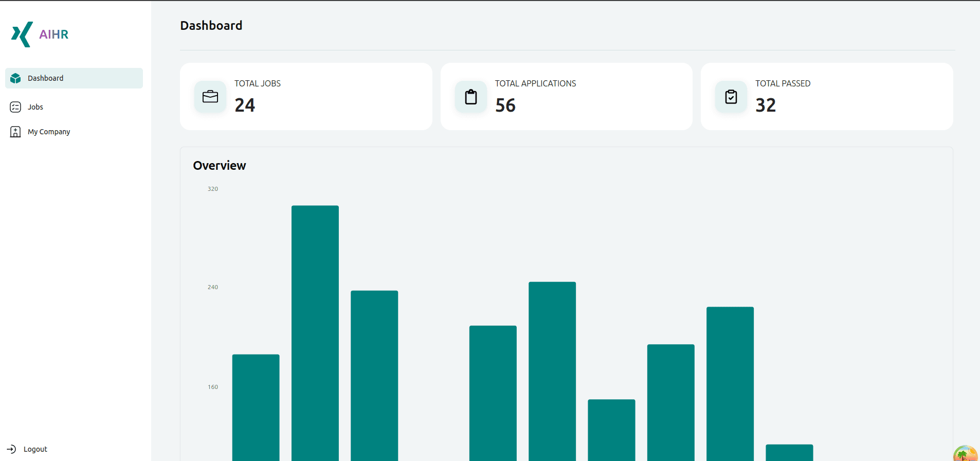
Task: Click the AIHR X-shaped logo icon
Action: click(x=22, y=34)
